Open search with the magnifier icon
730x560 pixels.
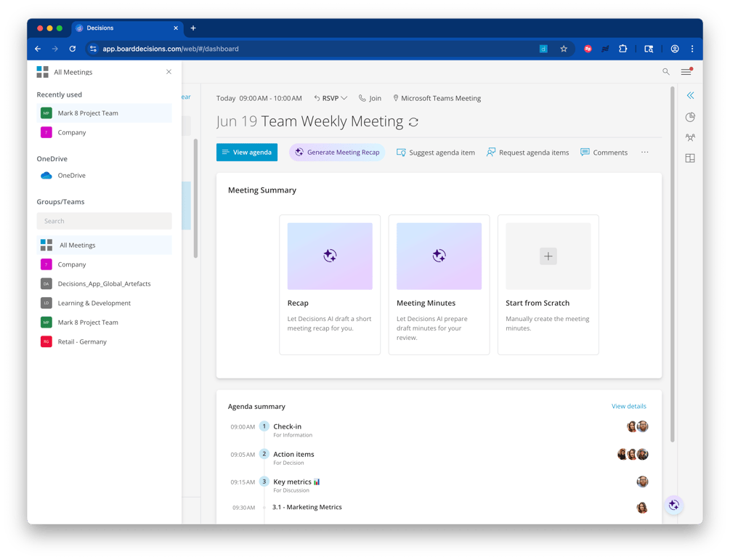[666, 71]
